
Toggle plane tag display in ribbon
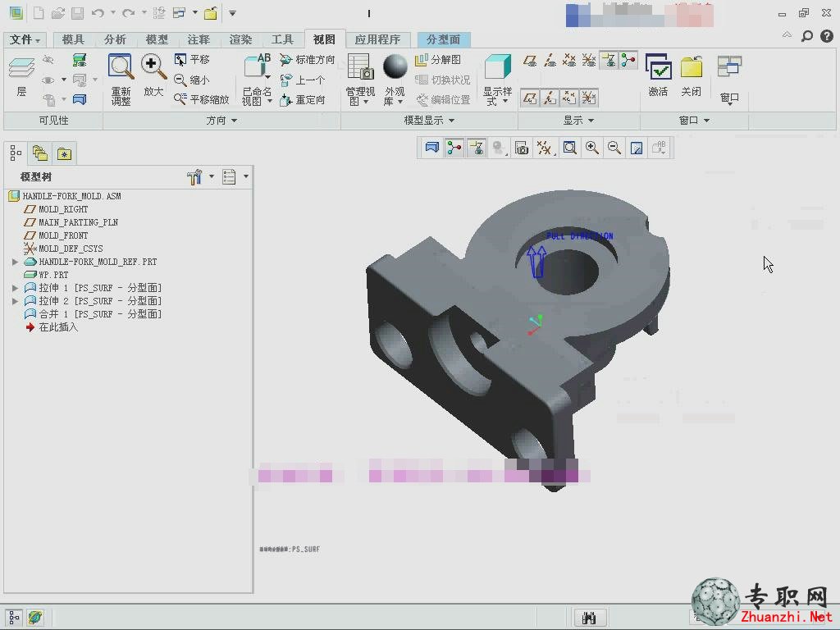click(x=530, y=98)
